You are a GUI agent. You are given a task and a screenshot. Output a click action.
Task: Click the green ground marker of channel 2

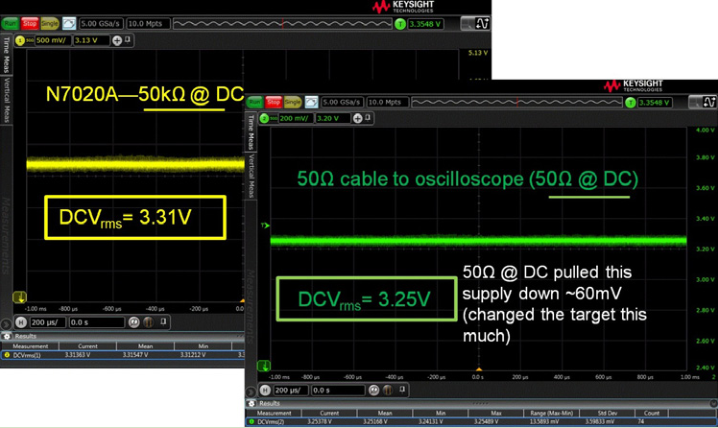[x=264, y=366]
